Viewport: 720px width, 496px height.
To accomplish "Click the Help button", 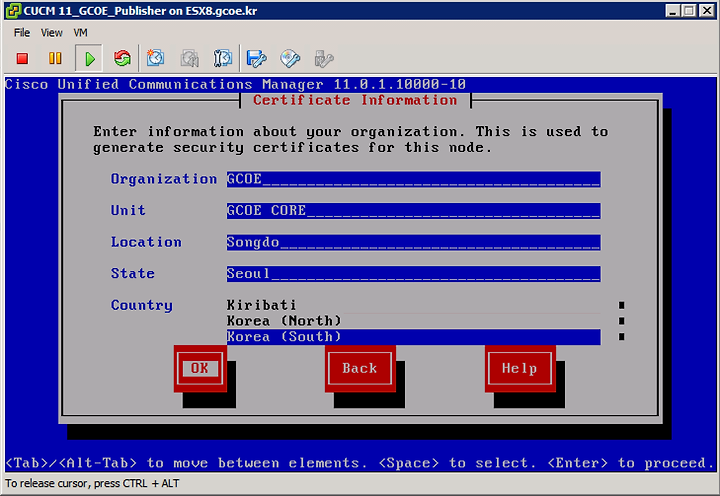I will click(520, 368).
